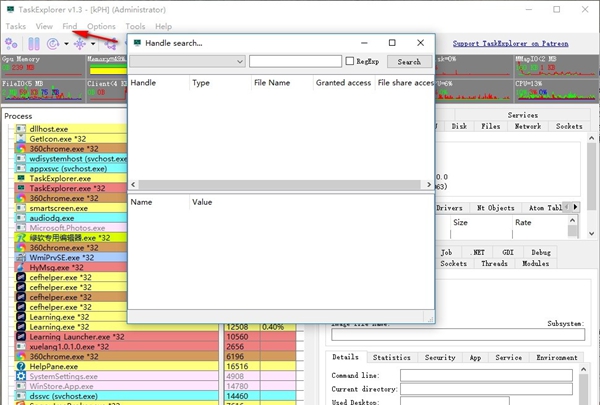Click the TaskExplorer.exe *32 red row icon
Viewport: 600px width, 405px height.
click(x=21, y=188)
